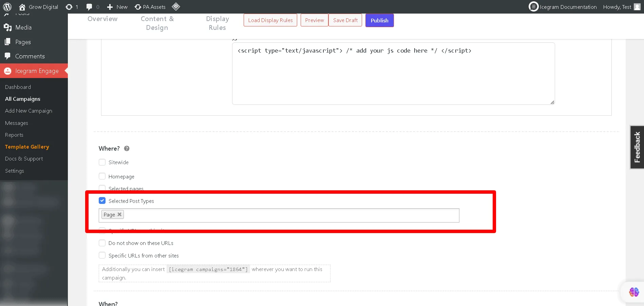Click help icon next to Where?
644x306 pixels.
pos(127,149)
